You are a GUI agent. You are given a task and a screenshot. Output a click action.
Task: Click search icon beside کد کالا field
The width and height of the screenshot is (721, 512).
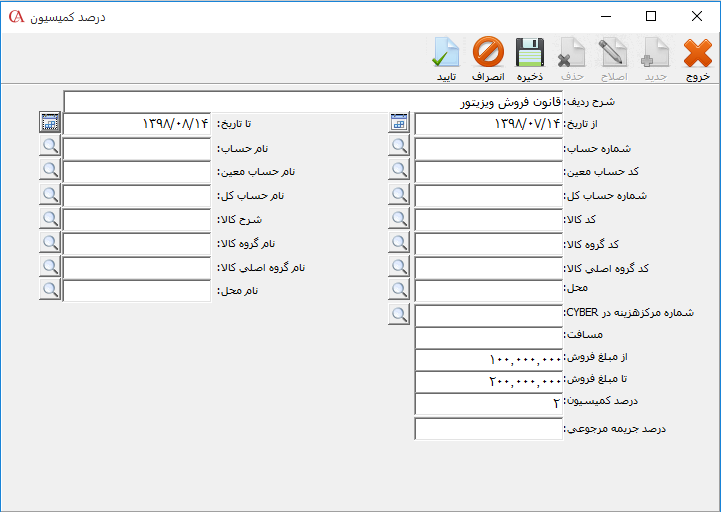coord(399,219)
